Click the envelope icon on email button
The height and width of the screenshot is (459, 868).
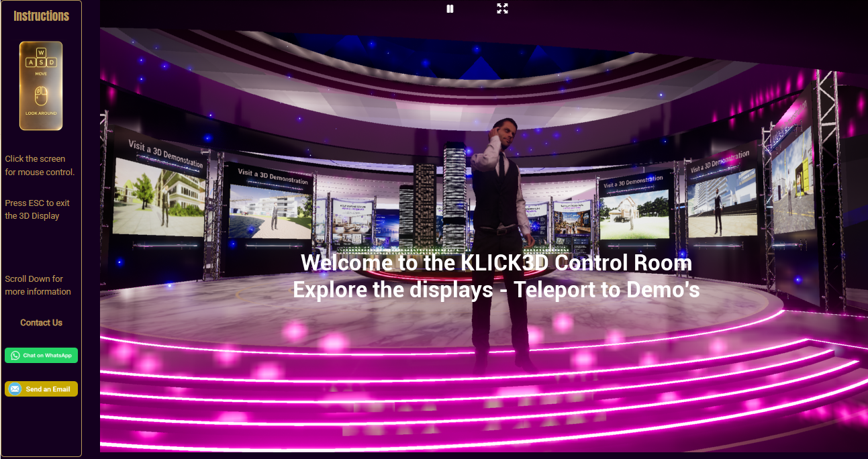coord(15,389)
